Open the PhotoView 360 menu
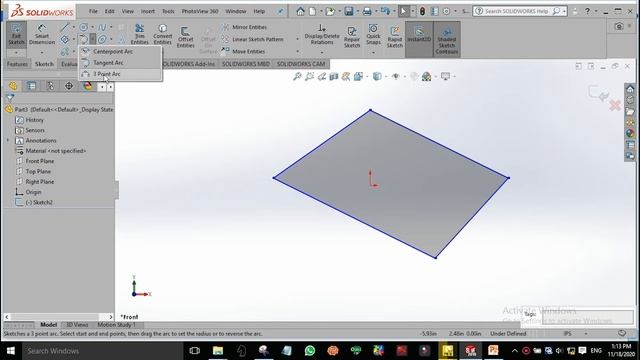Screen dimensions: 640x360 [x=200, y=11]
